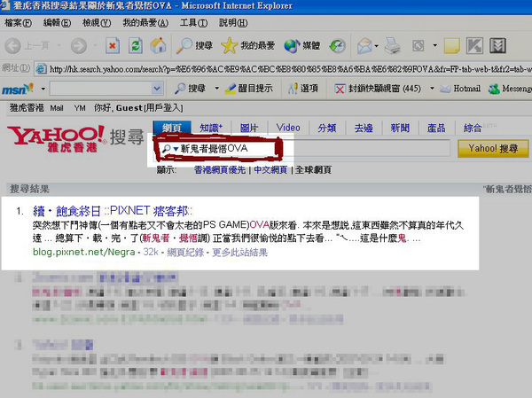The width and height of the screenshot is (532, 398).
Task: Open the IE Search magnifier toolbar button
Action: click(x=194, y=45)
